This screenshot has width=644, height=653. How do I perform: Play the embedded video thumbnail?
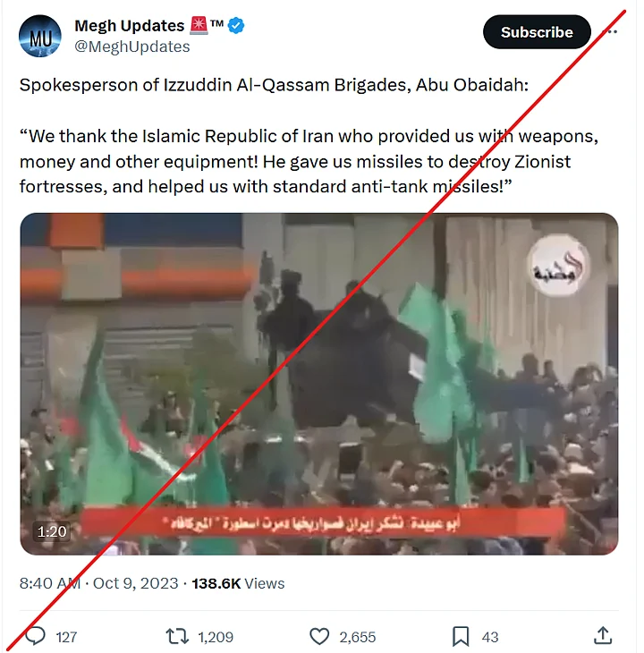(x=319, y=384)
